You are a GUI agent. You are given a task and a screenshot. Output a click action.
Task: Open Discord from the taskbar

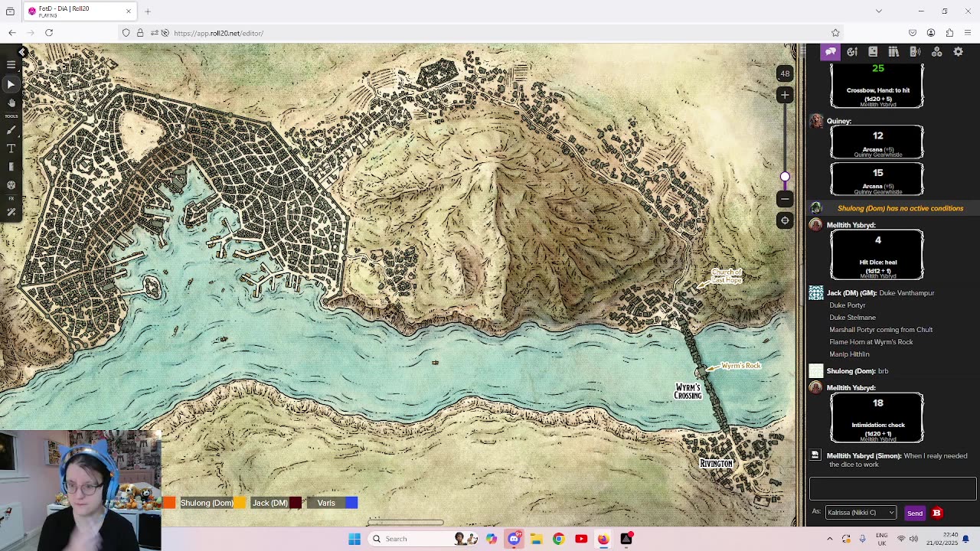[514, 539]
